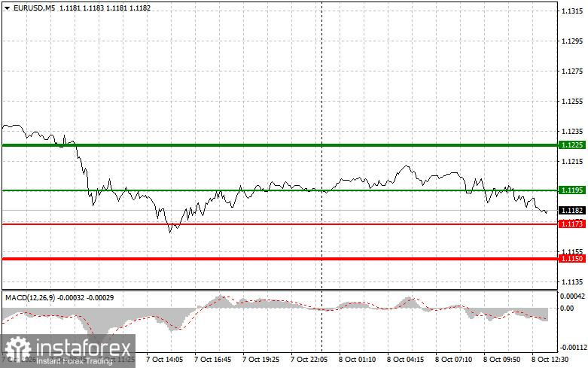The height and width of the screenshot is (368, 588).
Task: Select the EURUSD,M5 chart title text
Action: [x=34, y=8]
